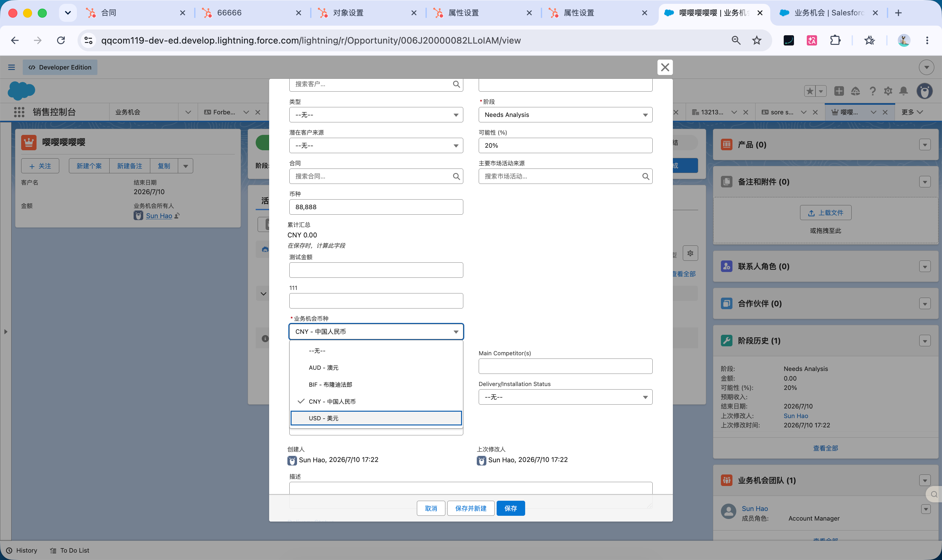Open the favorites star icon
The height and width of the screenshot is (560, 942).
point(810,91)
